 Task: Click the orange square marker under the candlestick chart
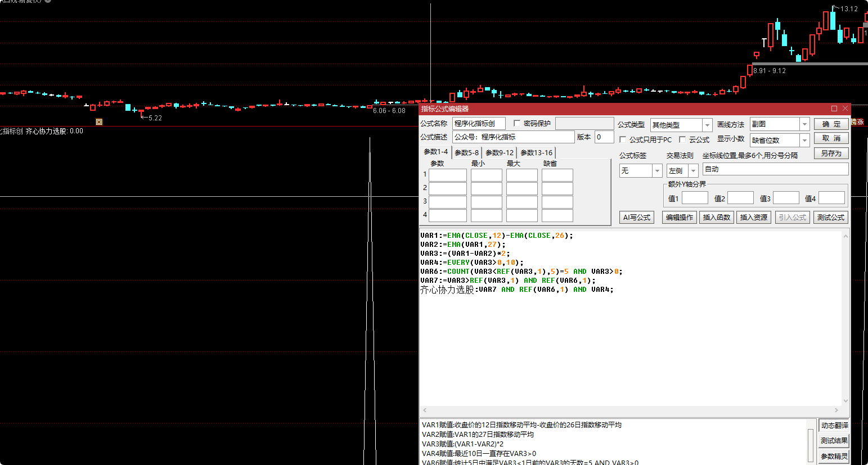coord(99,121)
